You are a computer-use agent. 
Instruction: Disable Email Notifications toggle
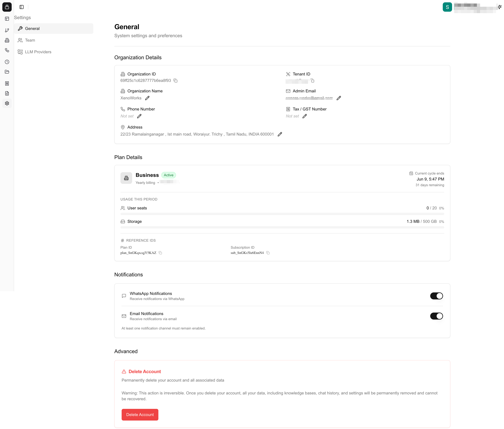pos(436,316)
